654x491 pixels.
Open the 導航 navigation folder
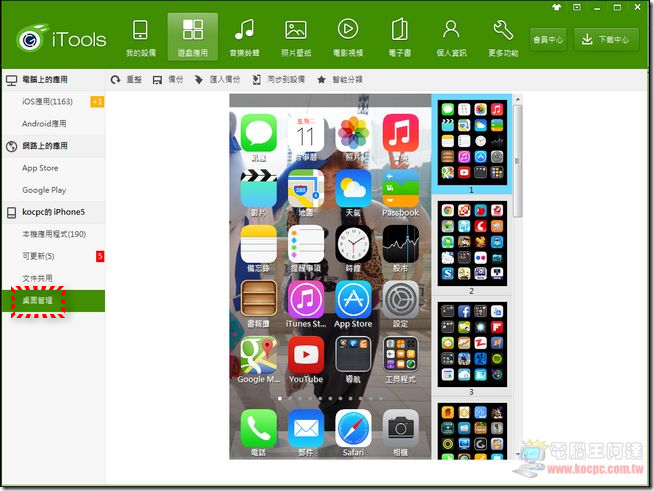pyautogui.click(x=353, y=355)
